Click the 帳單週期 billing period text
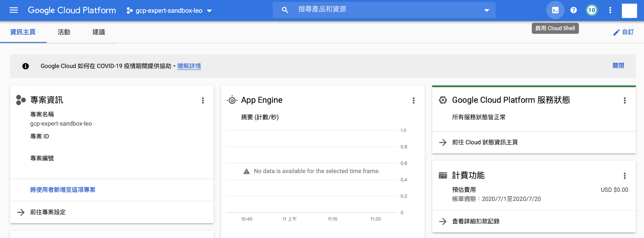The image size is (644, 238). tap(496, 199)
